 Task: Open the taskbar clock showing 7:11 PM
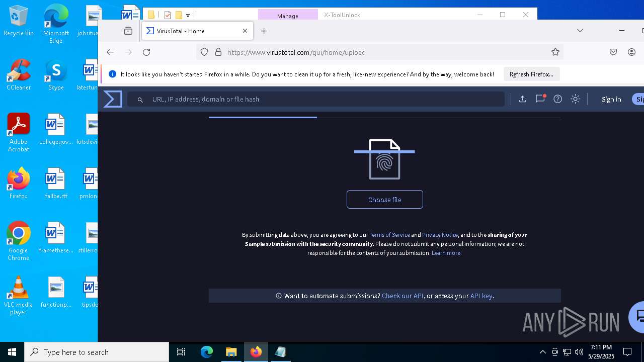(601, 352)
